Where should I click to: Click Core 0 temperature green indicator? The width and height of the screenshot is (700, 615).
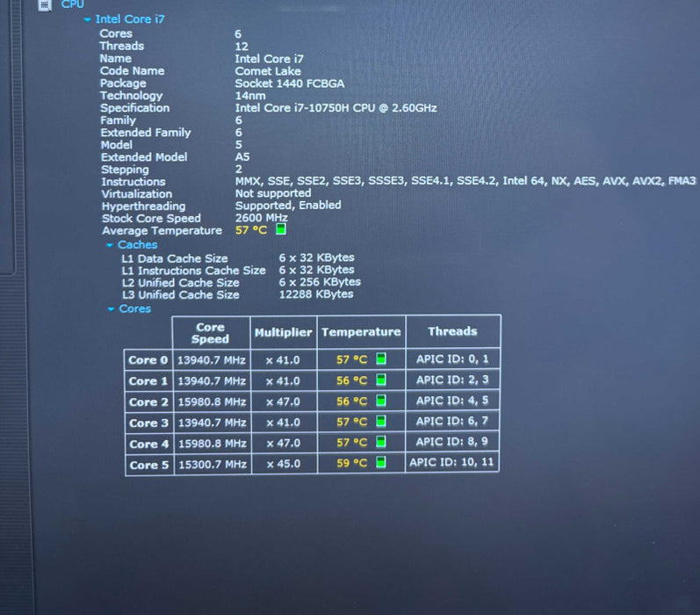pos(381,358)
